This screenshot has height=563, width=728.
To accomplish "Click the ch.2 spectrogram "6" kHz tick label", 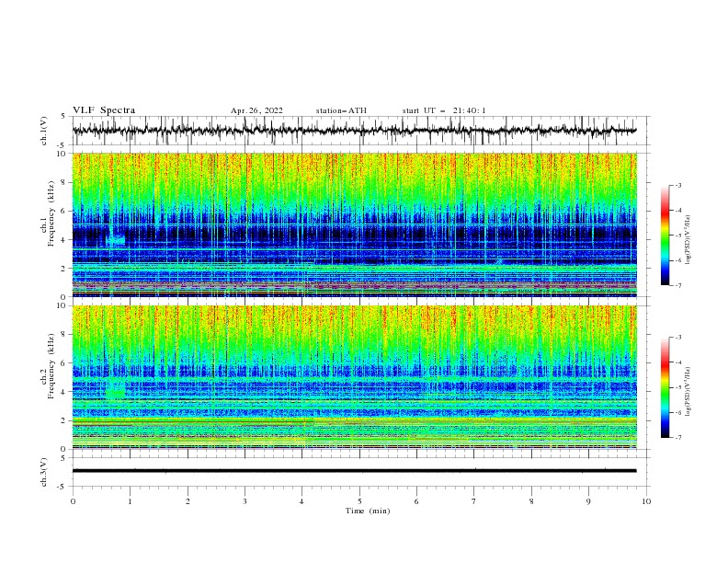I will (x=63, y=363).
